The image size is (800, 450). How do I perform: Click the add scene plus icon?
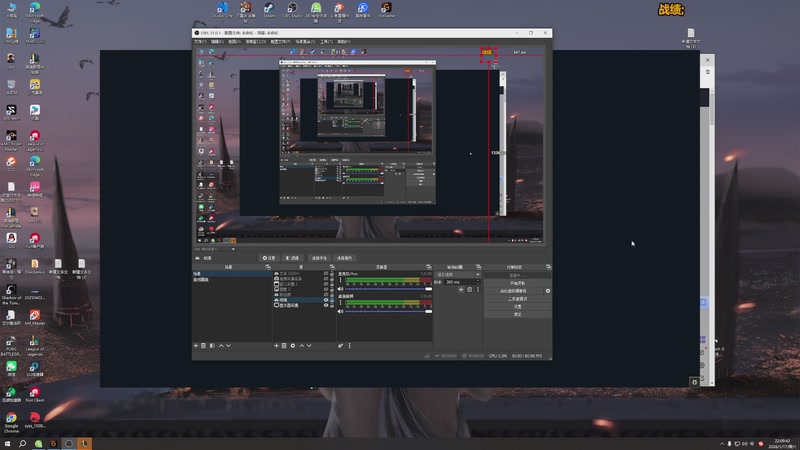point(196,345)
